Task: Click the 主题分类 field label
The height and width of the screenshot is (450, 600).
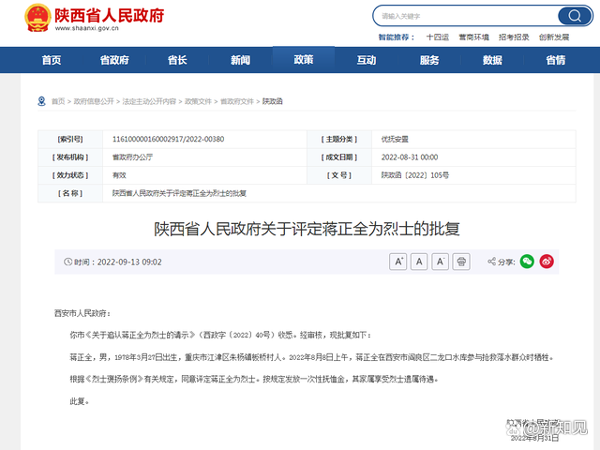Action: (x=339, y=139)
